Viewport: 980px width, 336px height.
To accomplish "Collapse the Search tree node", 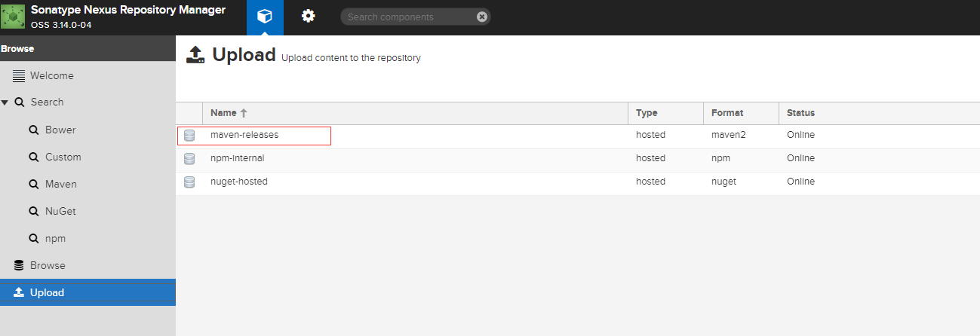I will (5, 102).
